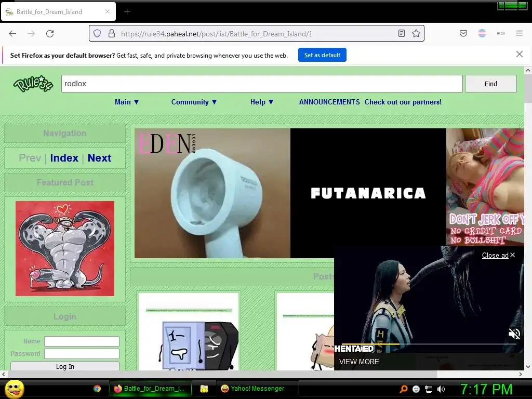Close the Battle_for_Dream_Island tab
The image size is (532, 399).
107,11
